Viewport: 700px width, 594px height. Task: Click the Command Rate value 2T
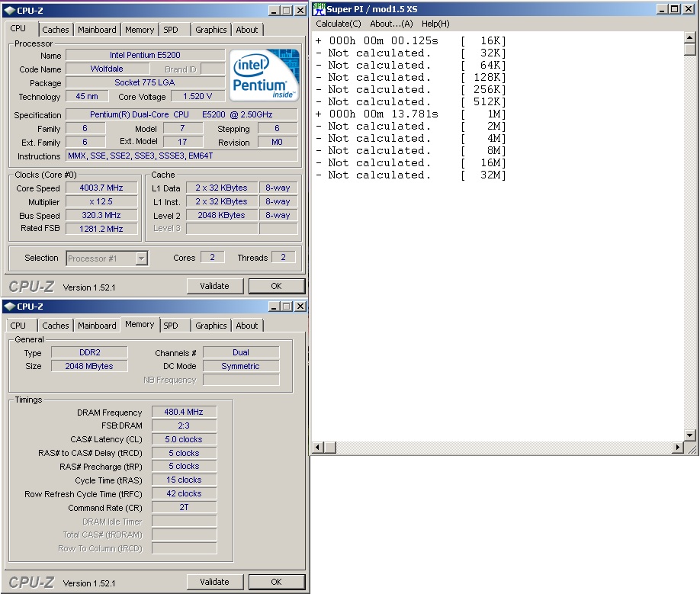(x=184, y=507)
